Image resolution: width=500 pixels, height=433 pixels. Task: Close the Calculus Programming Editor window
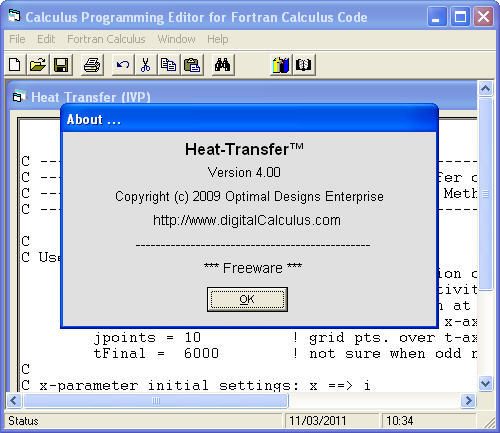click(483, 17)
